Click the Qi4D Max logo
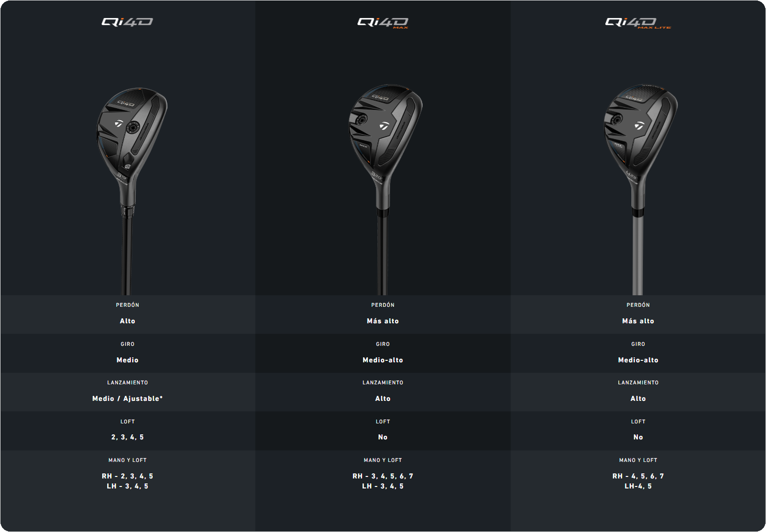 (383, 23)
